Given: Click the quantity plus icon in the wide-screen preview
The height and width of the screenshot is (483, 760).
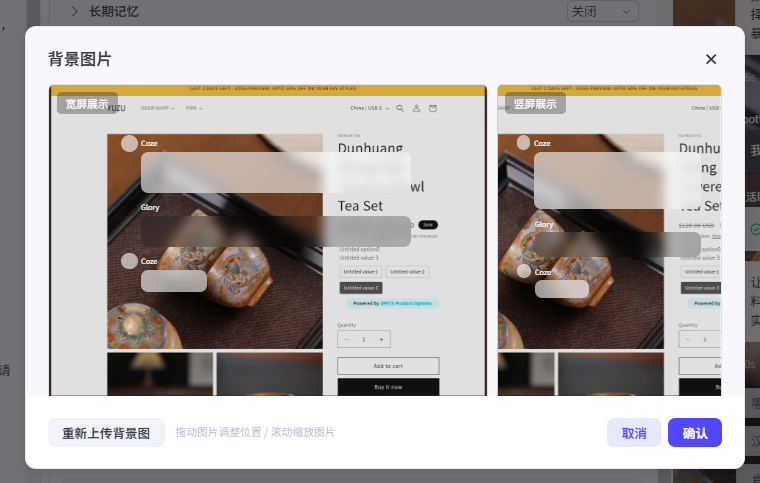Looking at the screenshot, I should 381,340.
